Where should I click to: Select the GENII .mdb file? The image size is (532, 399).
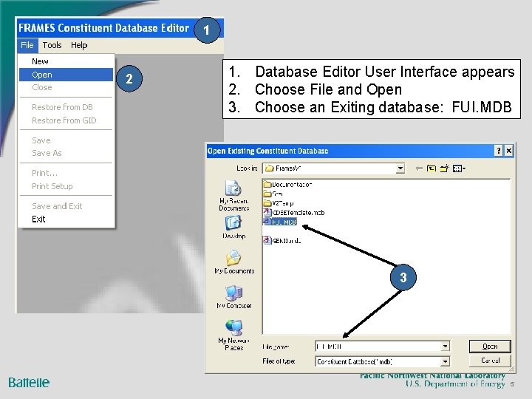click(x=282, y=241)
